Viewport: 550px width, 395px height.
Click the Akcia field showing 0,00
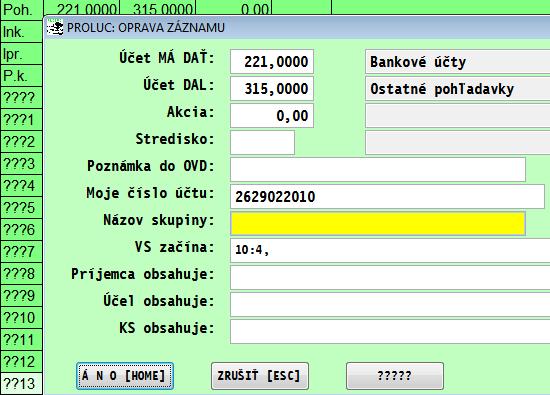pos(272,116)
